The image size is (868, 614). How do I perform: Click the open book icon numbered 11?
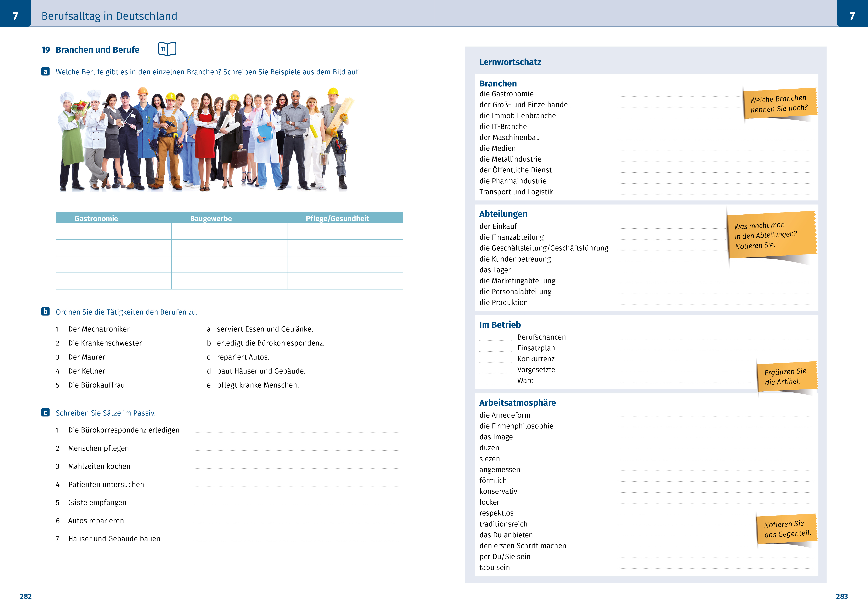click(167, 49)
